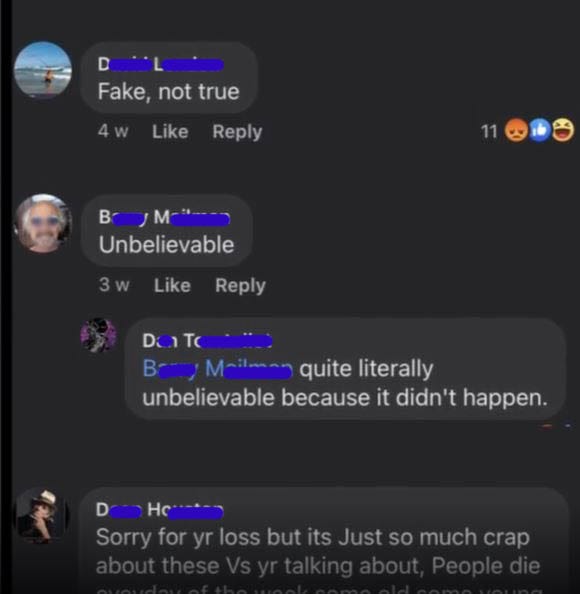Open the 11 reactions count
580x594 pixels.
click(x=489, y=132)
